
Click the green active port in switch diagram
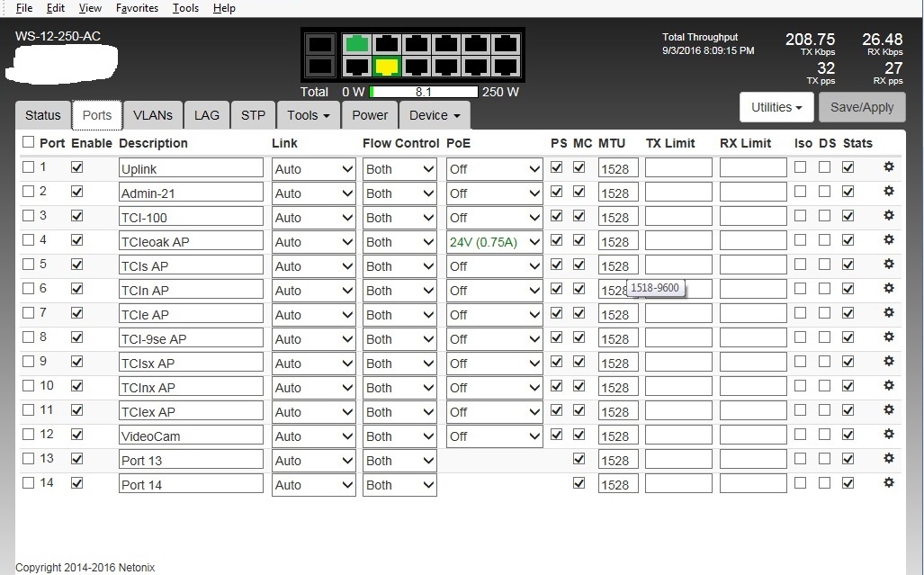[x=358, y=43]
